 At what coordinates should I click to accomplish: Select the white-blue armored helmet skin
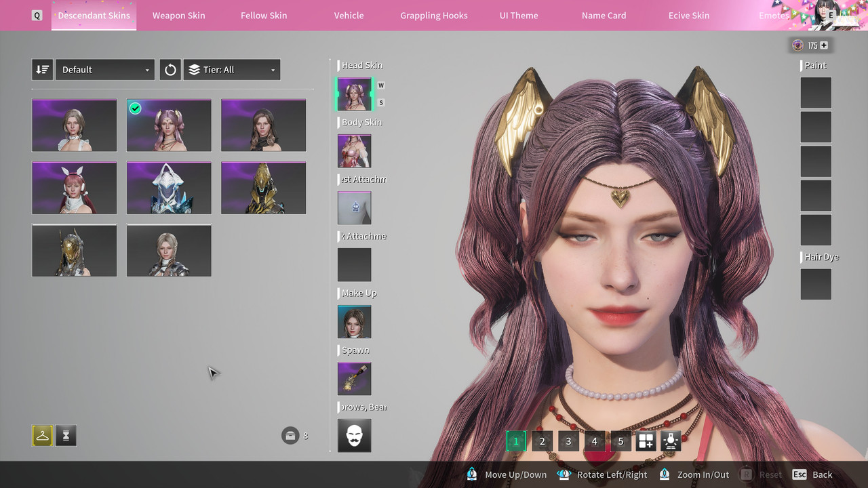click(x=169, y=188)
